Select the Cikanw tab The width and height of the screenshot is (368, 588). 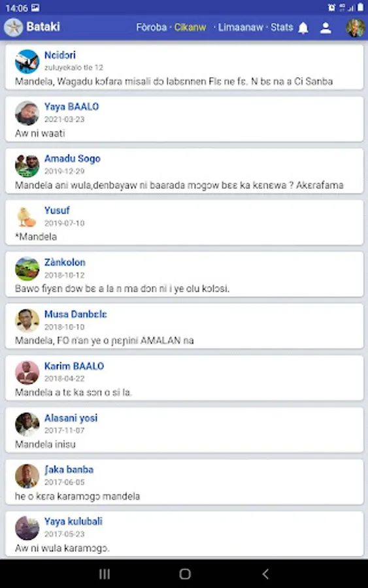190,27
